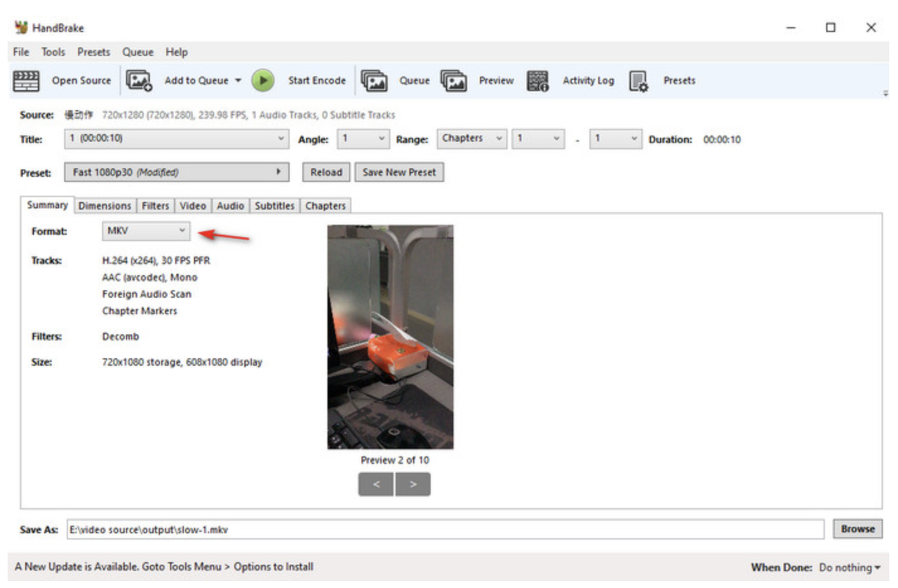Switch to the Audio tab
Screen dimensions: 898x588
[230, 206]
